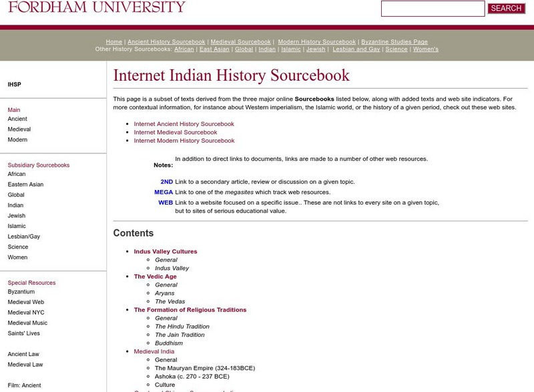Screen dimensions: 534x392
Task: Open Saints' Lives in sidebar
Action: click(x=24, y=333)
